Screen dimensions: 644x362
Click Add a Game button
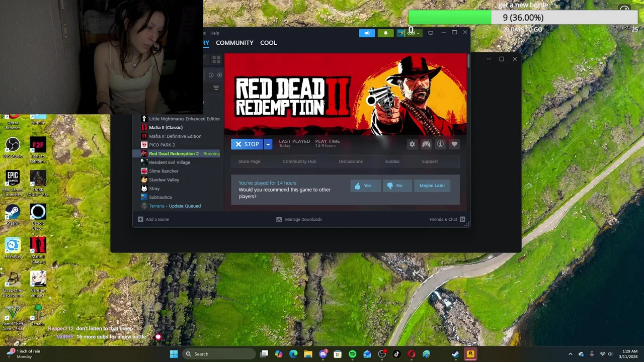153,219
